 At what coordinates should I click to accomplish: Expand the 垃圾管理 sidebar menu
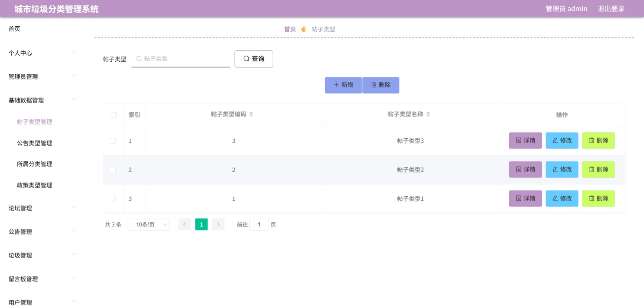tap(42, 255)
